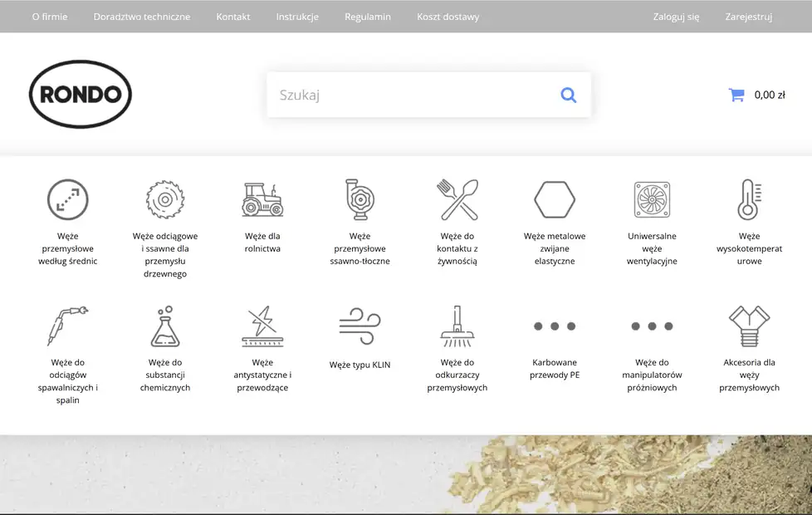Screen dimensions: 812x515
Task: Select the Y-connector accessories icon
Action: click(750, 326)
